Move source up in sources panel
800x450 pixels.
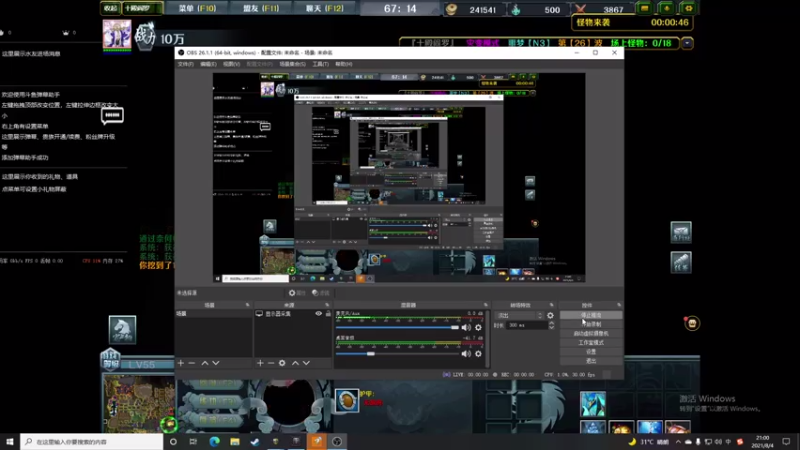pyautogui.click(x=295, y=363)
